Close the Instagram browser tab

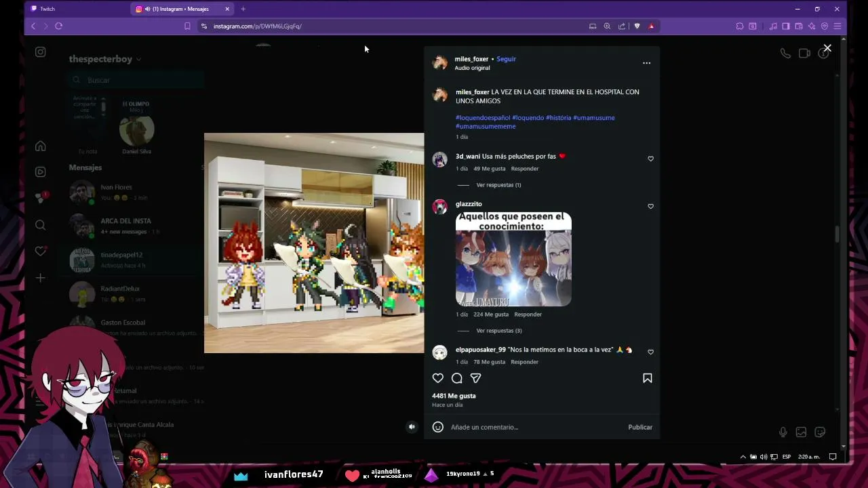click(227, 9)
